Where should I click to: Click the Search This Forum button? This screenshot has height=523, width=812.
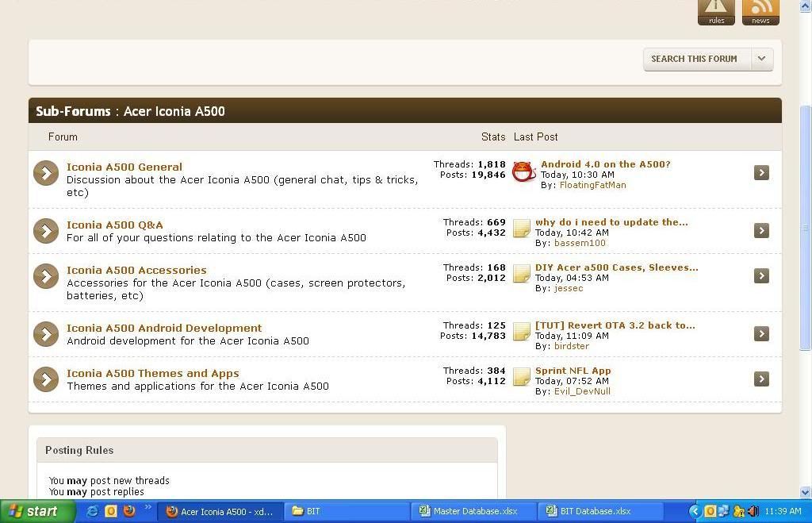tap(694, 59)
